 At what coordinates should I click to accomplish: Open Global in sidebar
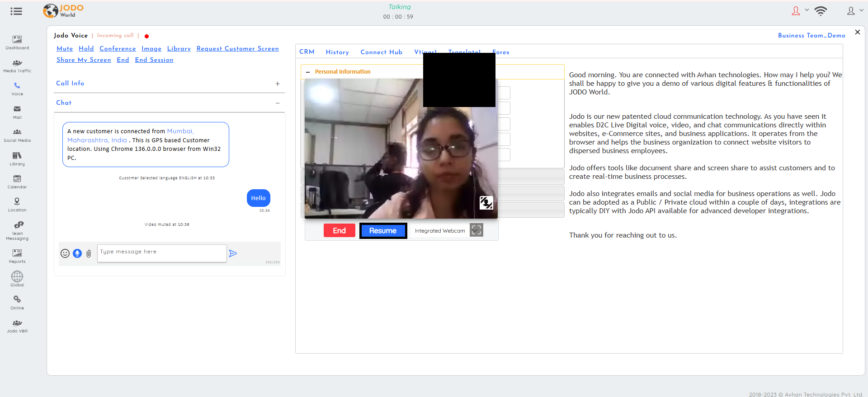pos(17,279)
